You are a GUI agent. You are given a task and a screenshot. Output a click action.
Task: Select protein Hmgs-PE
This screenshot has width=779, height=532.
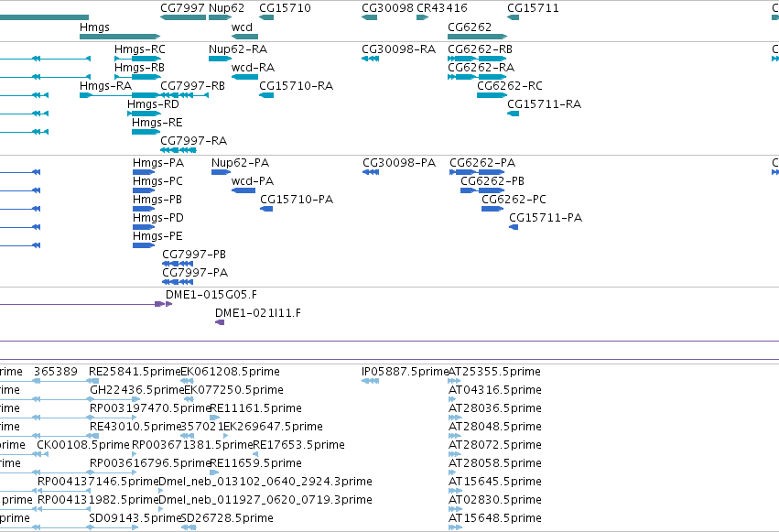pos(144,245)
